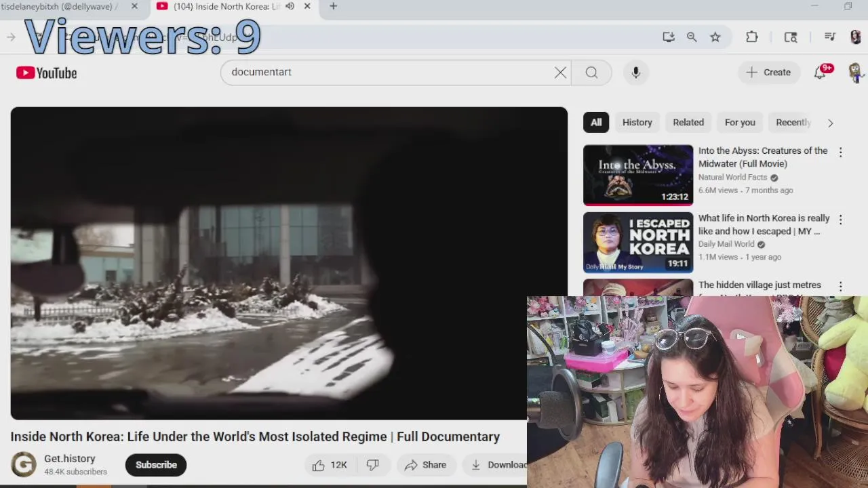Image resolution: width=868 pixels, height=488 pixels.
Task: Like the video with the thumbs up icon
Action: coord(319,465)
